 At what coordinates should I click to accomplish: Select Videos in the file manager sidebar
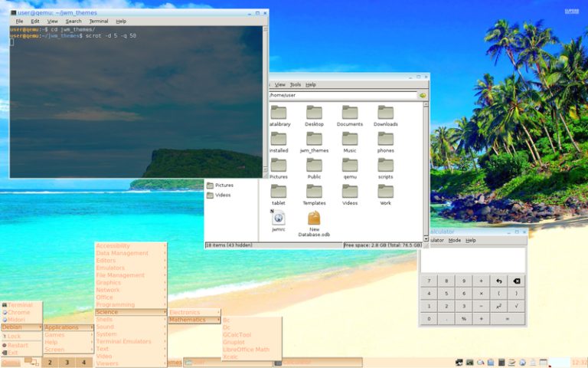(224, 195)
